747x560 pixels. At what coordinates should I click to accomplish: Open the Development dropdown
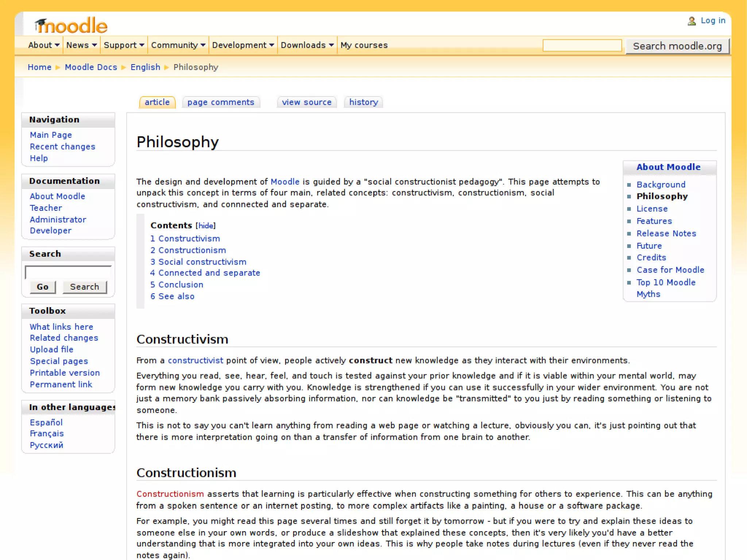pyautogui.click(x=243, y=45)
